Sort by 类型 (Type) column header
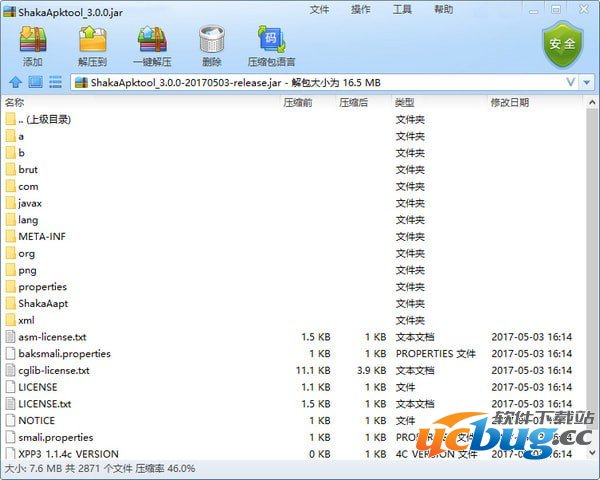Image resolution: width=600 pixels, height=480 pixels. pyautogui.click(x=405, y=103)
